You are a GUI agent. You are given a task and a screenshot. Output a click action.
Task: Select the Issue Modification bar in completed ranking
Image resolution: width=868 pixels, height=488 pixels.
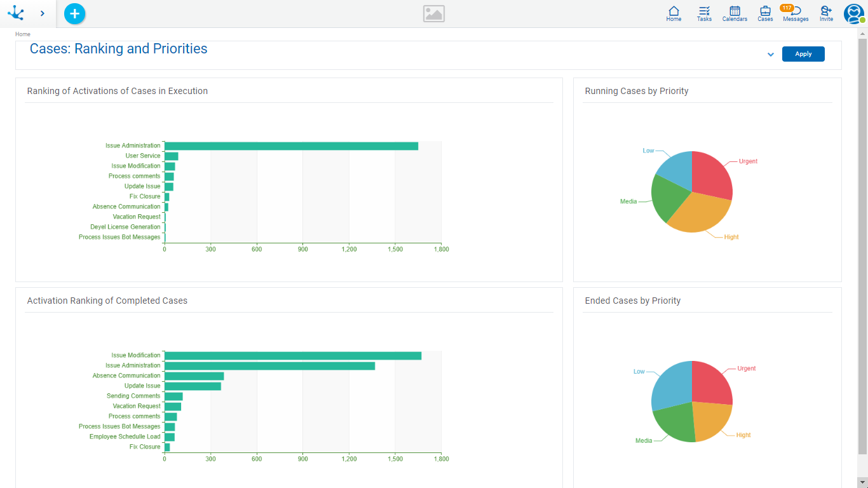pos(292,356)
